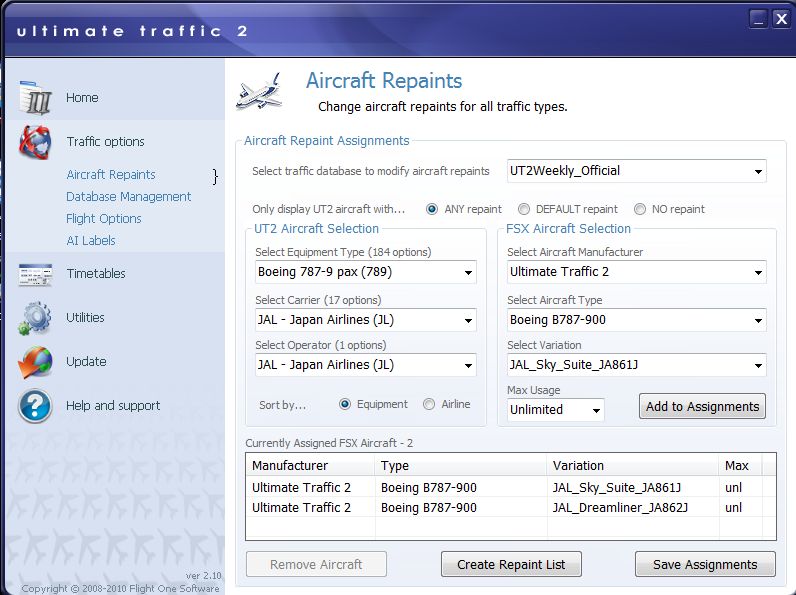Click the Traffic options globe icon
The width and height of the screenshot is (796, 595).
(x=35, y=142)
